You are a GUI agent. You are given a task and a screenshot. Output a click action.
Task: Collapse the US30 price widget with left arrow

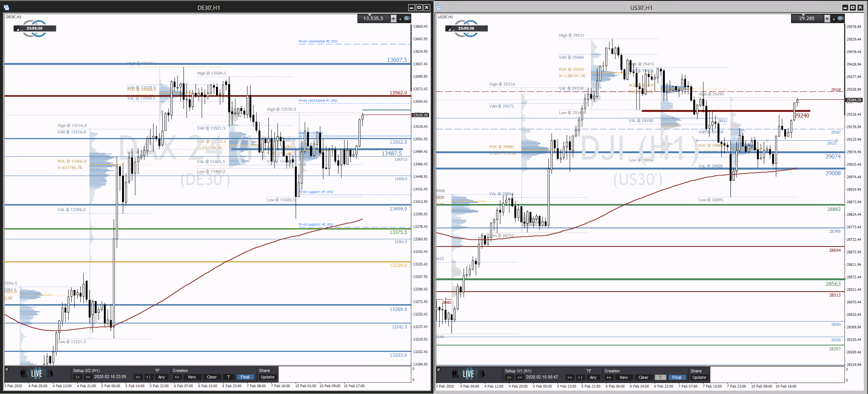834,19
